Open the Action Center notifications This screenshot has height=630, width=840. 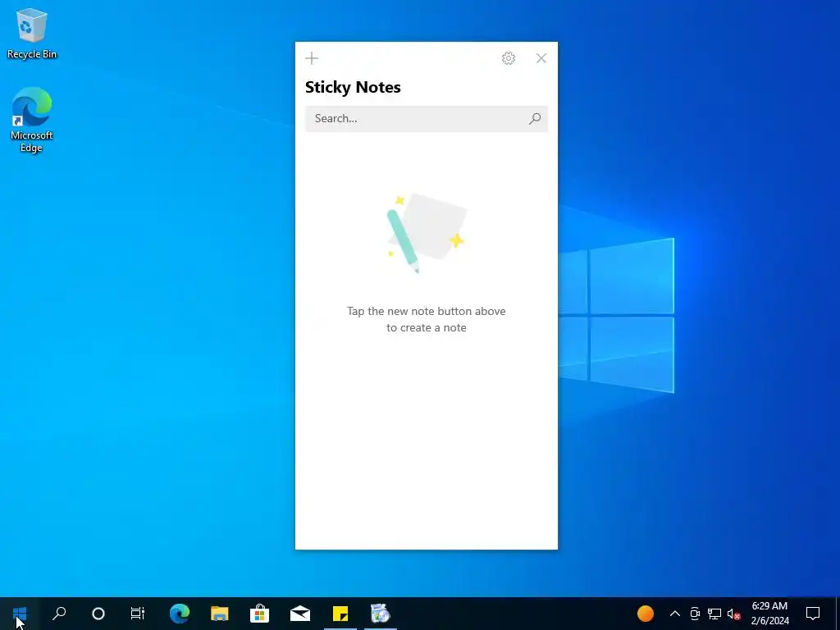(813, 614)
